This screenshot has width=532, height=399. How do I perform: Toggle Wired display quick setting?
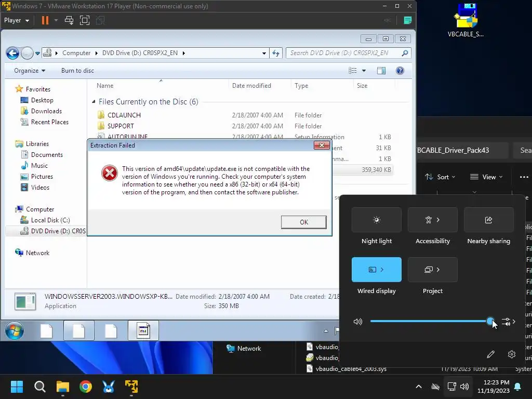[x=377, y=270]
